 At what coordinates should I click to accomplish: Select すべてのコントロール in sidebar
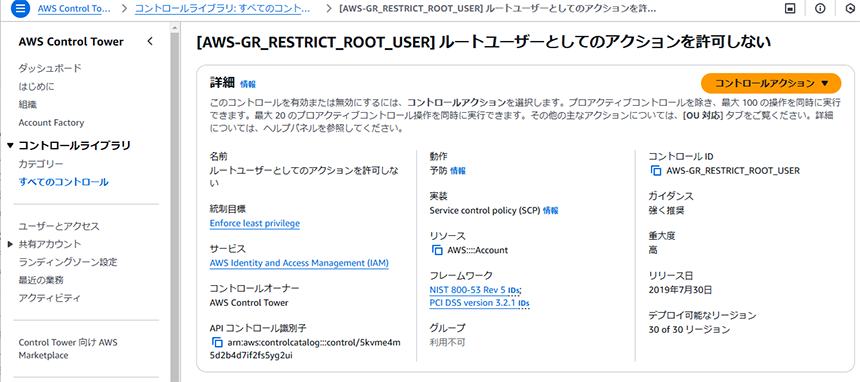(64, 182)
